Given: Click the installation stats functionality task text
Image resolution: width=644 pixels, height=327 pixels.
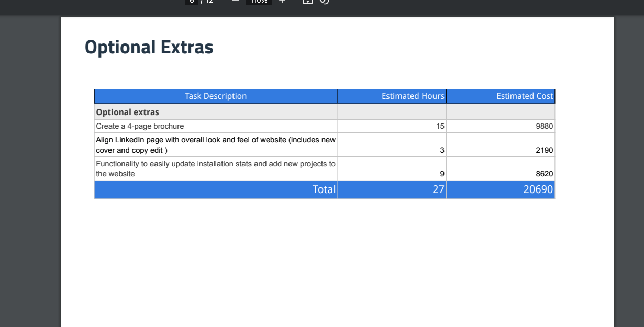Looking at the screenshot, I should pos(216,168).
